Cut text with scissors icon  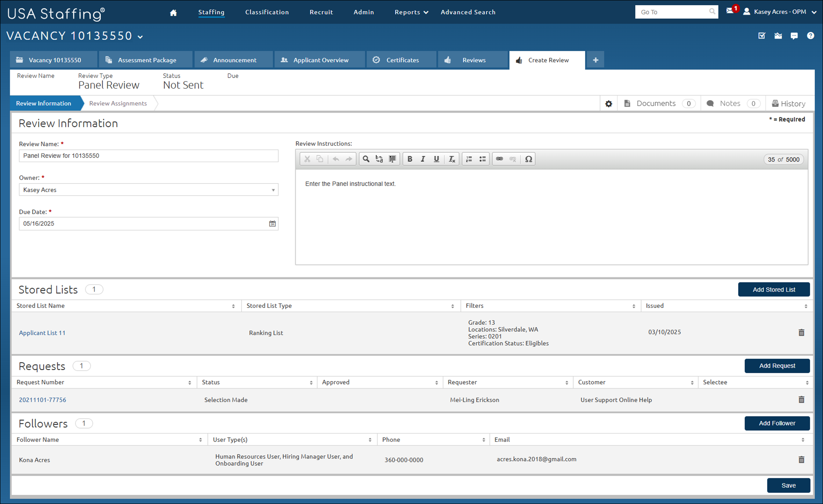click(x=307, y=159)
